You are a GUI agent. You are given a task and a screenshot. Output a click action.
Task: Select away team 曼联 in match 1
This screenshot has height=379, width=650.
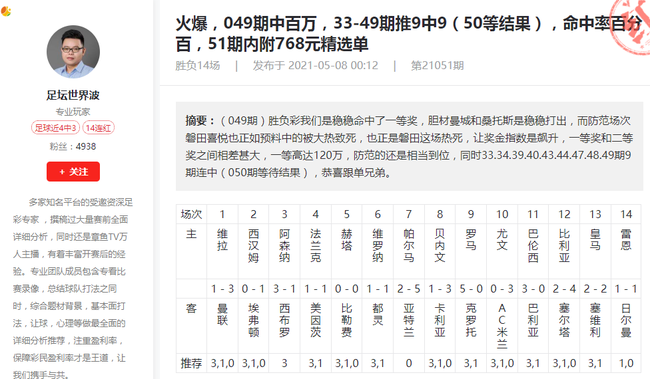point(223,314)
